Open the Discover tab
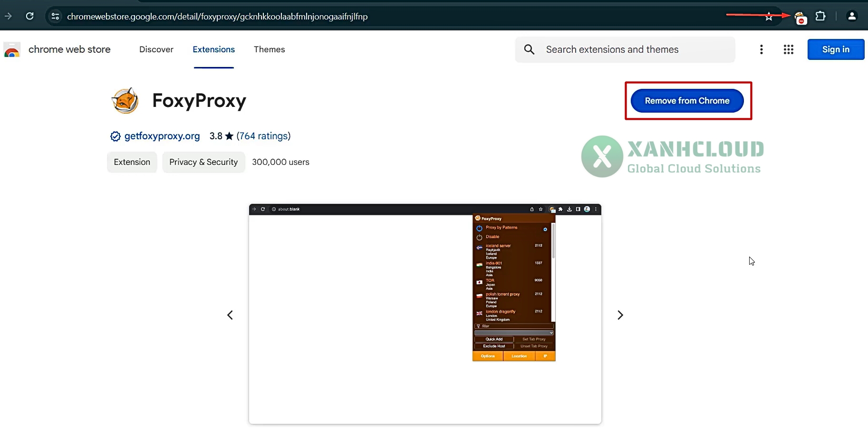 tap(156, 49)
